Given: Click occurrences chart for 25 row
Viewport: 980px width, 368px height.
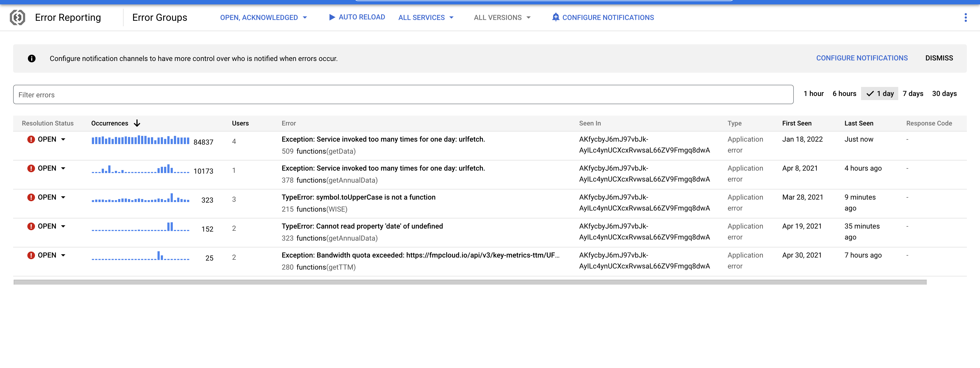Looking at the screenshot, I should coord(140,255).
